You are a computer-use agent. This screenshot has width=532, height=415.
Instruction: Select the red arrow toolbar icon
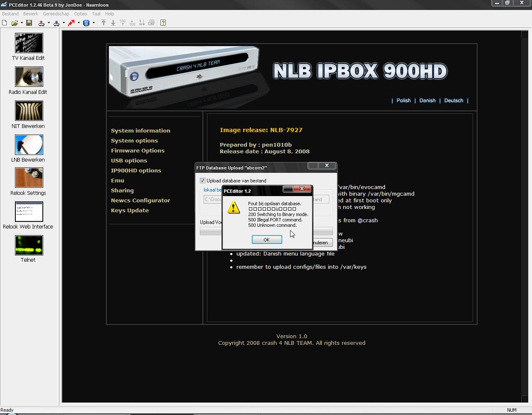coord(71,23)
